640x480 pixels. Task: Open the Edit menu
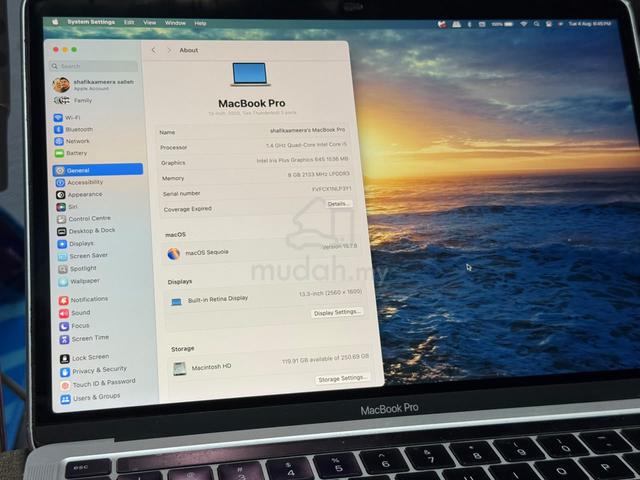click(129, 22)
